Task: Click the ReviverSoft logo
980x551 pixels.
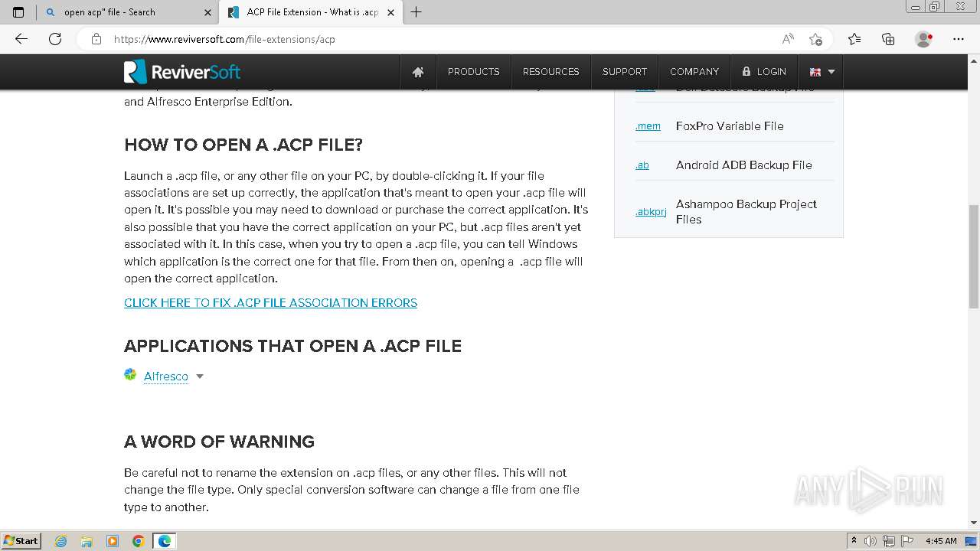Action: pos(182,72)
